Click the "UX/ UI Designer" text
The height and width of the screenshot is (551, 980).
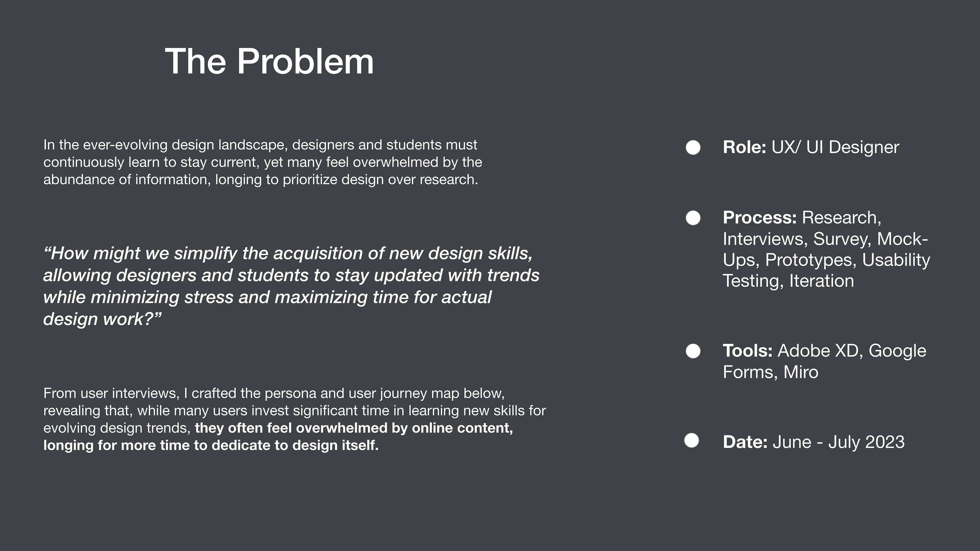pos(835,147)
